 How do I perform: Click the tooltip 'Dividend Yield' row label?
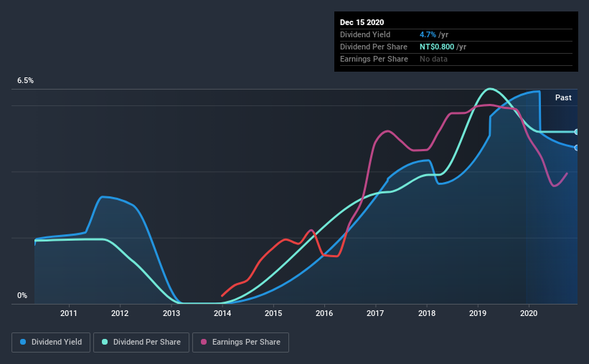click(365, 35)
